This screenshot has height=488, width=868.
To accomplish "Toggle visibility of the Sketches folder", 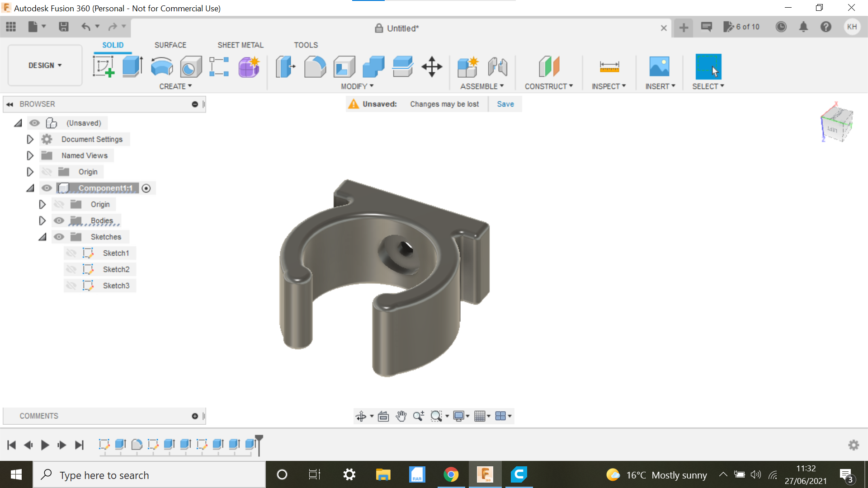I will 59,237.
